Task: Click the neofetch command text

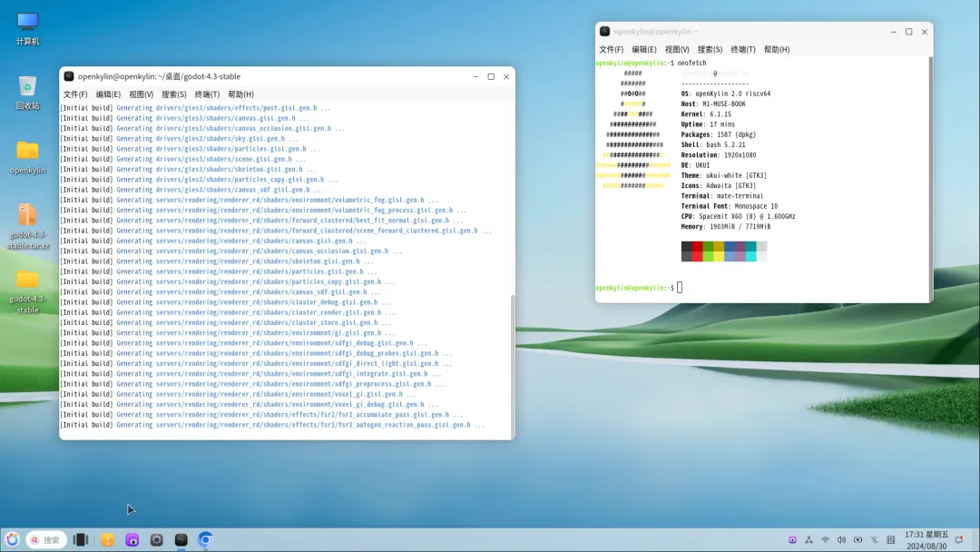Action: [x=691, y=64]
